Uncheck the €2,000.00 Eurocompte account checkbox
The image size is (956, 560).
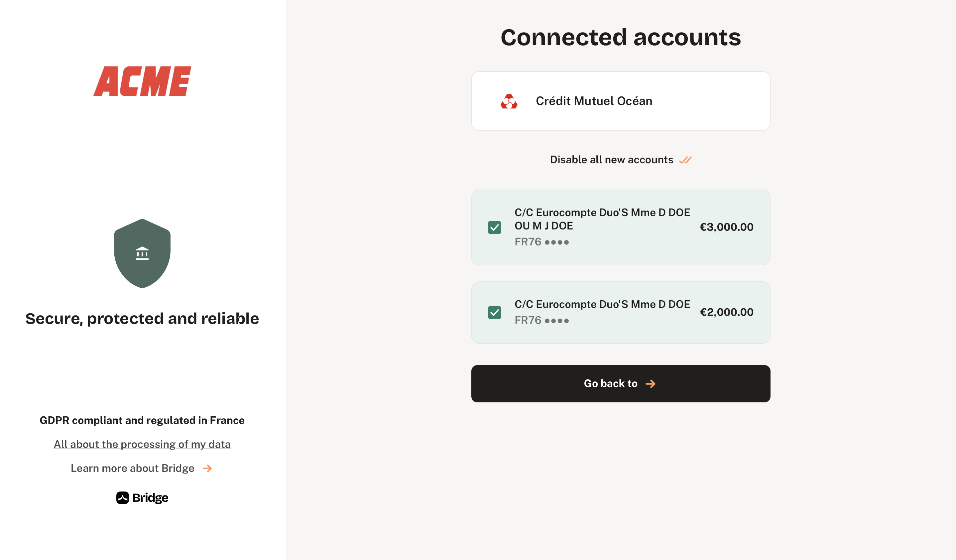(x=494, y=313)
